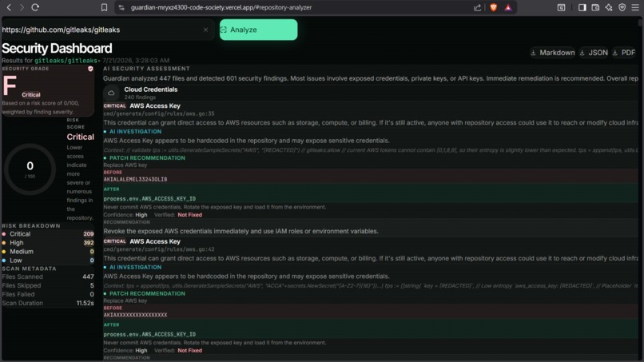Open file path aws.go:35
This screenshot has width=644, height=362.
point(158,113)
